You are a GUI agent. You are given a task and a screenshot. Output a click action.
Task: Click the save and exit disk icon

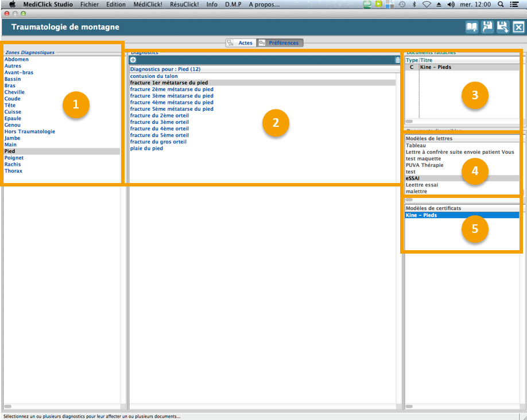pyautogui.click(x=503, y=27)
